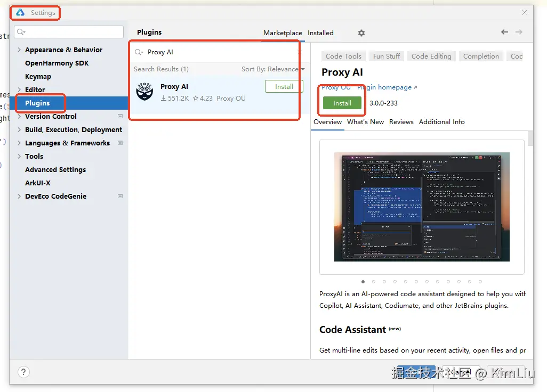The image size is (547, 392).
Task: Click the Search Results (1) label
Action: click(x=161, y=69)
